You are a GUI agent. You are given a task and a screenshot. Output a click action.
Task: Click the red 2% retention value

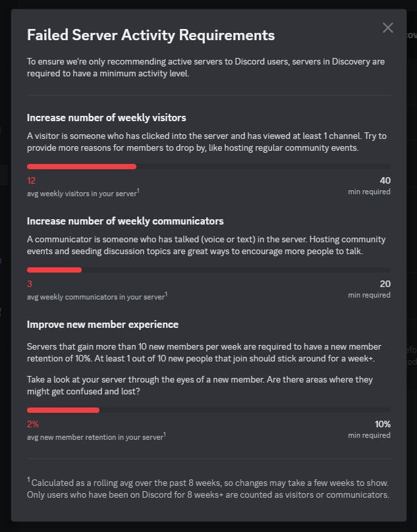[33, 424]
